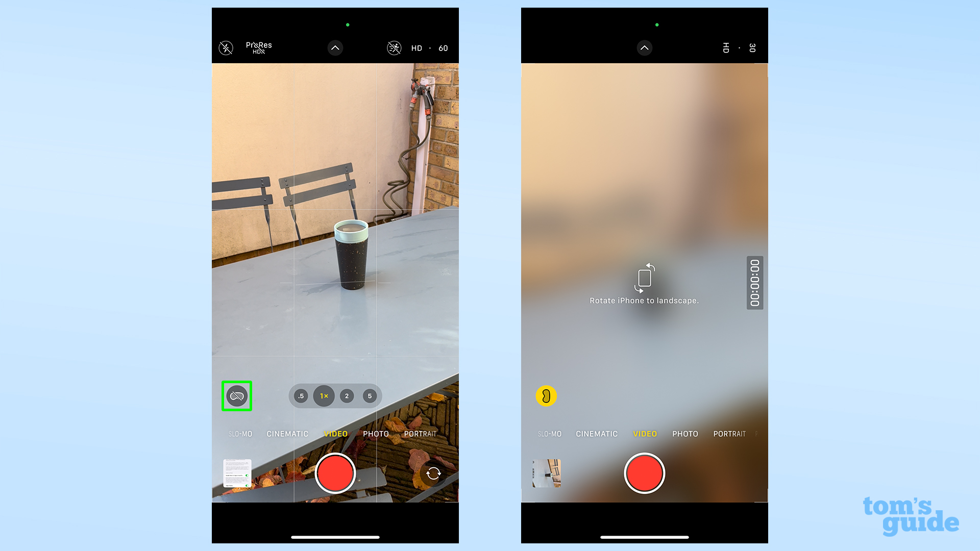Select 2x optical zoom level

[x=347, y=395]
